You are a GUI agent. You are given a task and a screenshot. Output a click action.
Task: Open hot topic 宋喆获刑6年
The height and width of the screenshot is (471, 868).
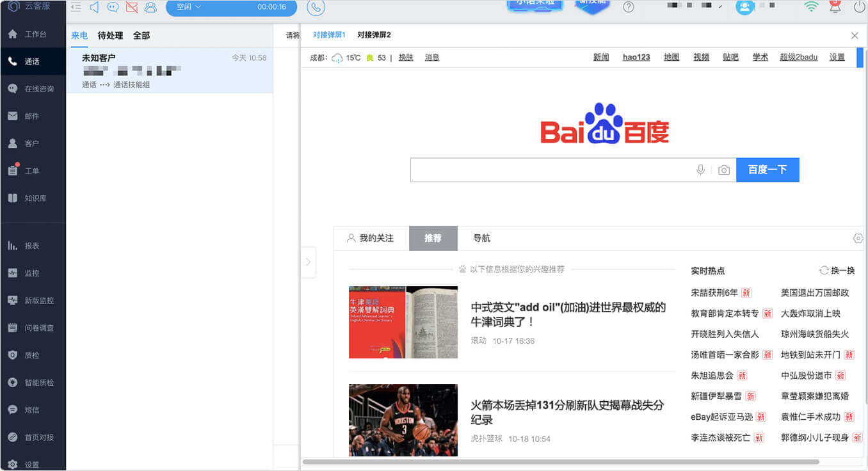tap(714, 293)
